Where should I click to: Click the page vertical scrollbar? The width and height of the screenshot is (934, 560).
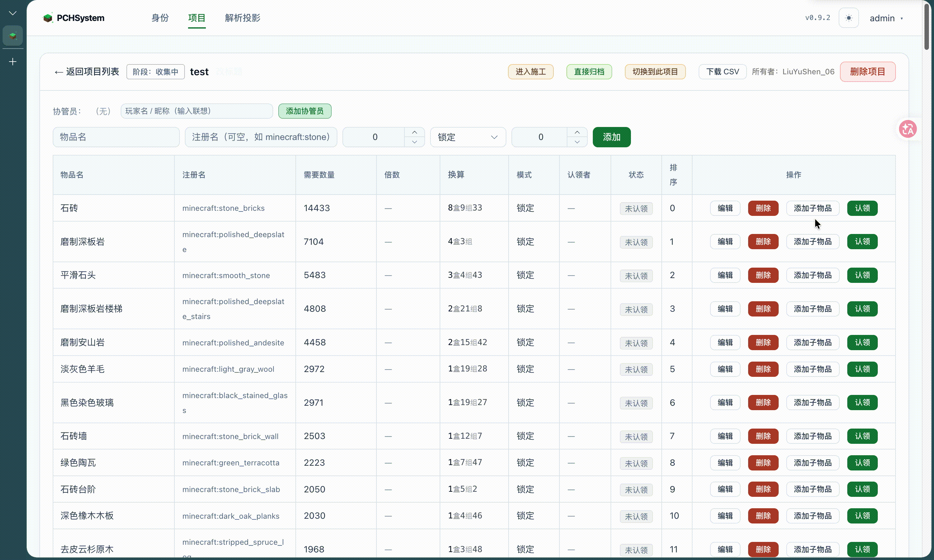click(926, 26)
